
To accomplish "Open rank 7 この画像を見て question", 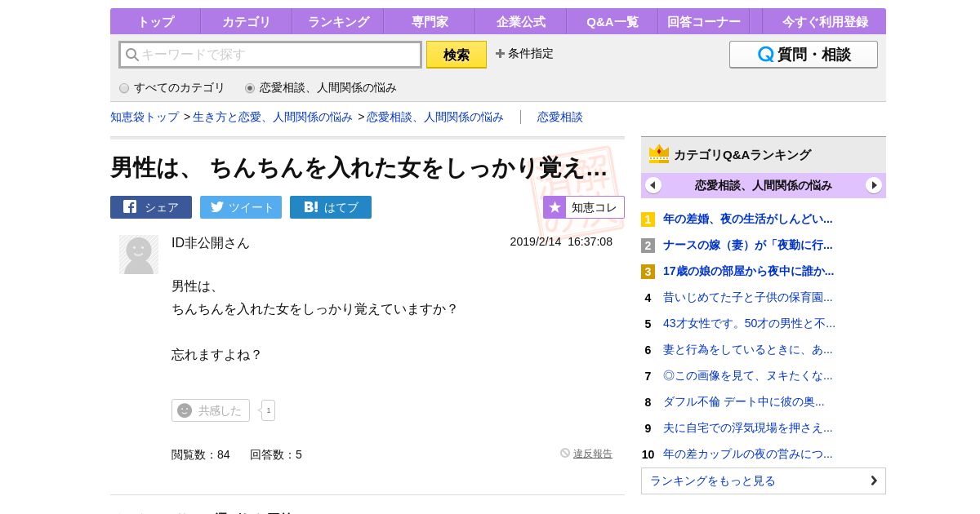I will pyautogui.click(x=748, y=375).
